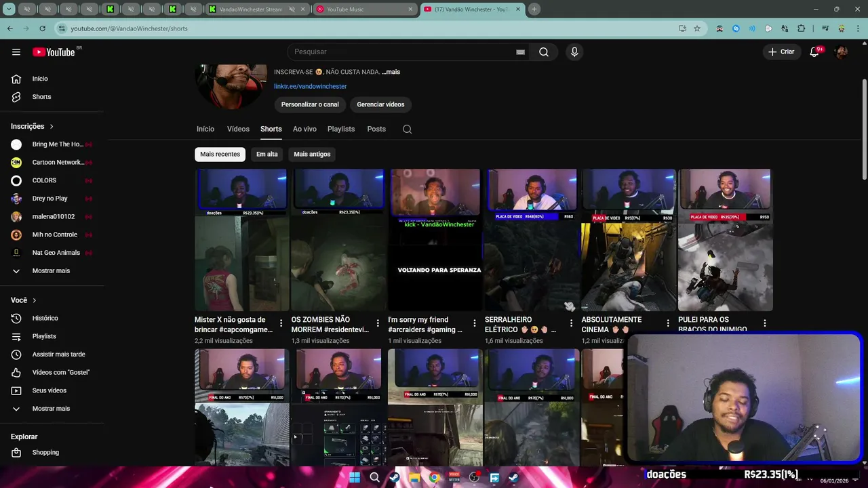This screenshot has height=488, width=868.
Task: Open options menu for PULEI PARA OS short
Action: pyautogui.click(x=765, y=323)
